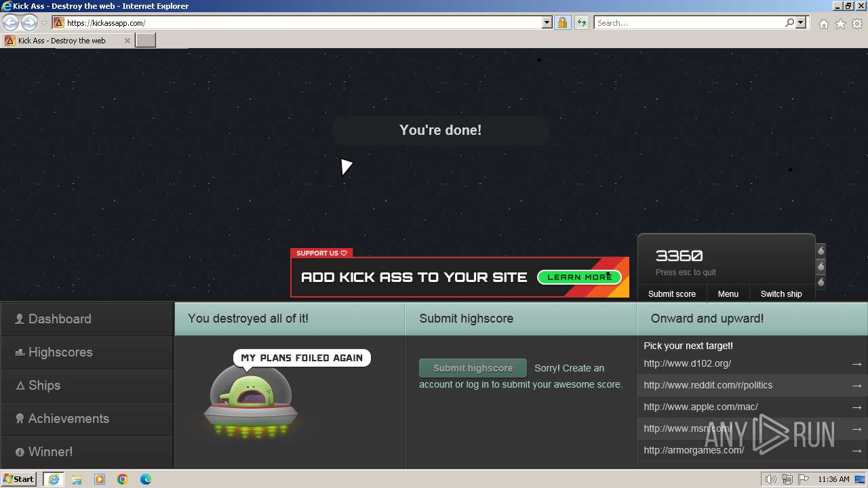Click the Learn More green button
Viewport: 868px width, 488px height.
(579, 277)
